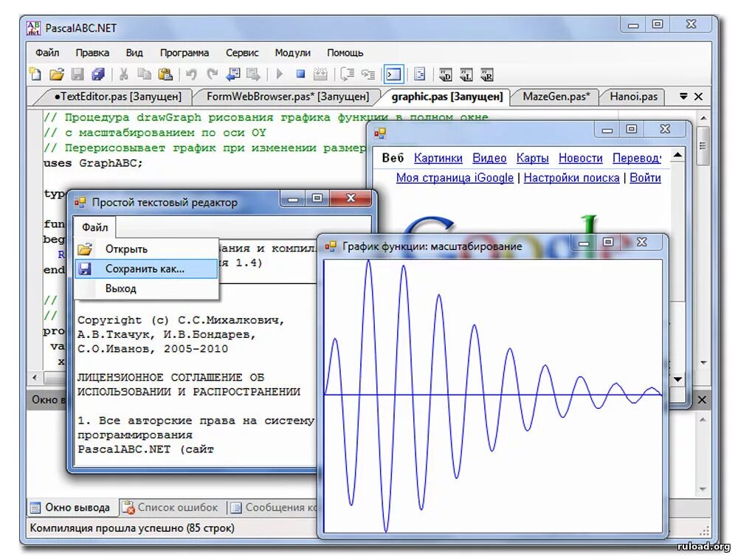Open the Вид menu
This screenshot has width=738, height=560.
pos(134,52)
